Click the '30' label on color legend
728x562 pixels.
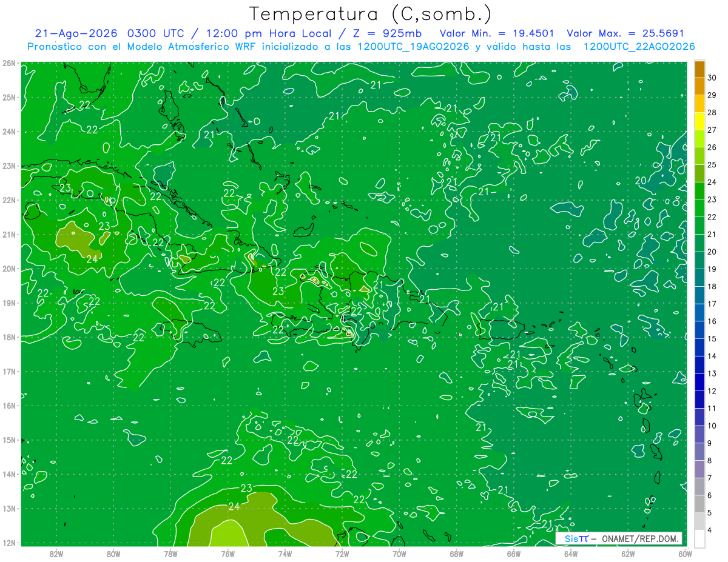(x=712, y=78)
